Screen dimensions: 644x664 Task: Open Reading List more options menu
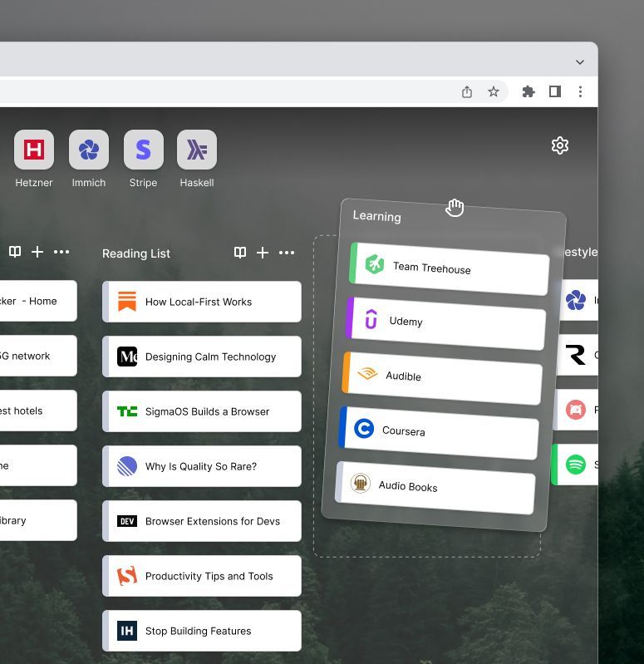coord(287,253)
